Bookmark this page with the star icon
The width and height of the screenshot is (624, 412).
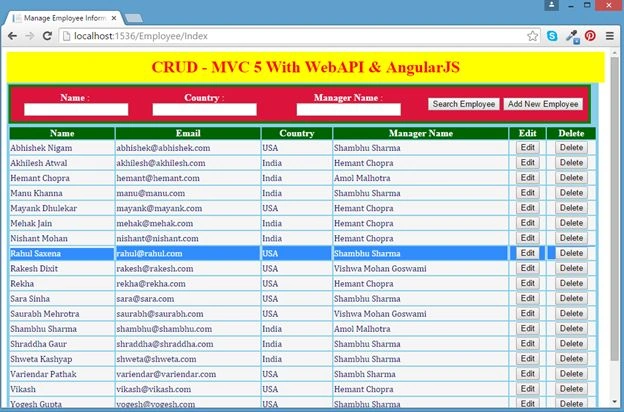click(x=532, y=36)
